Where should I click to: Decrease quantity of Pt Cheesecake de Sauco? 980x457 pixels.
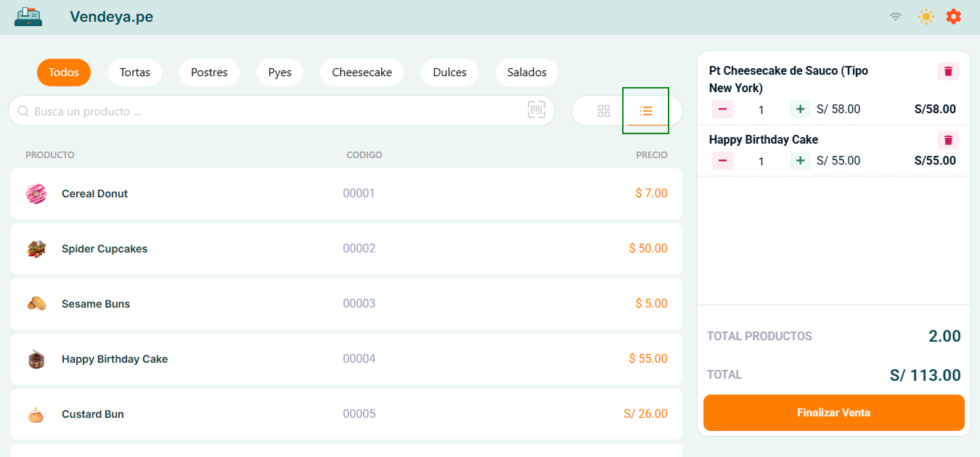click(x=722, y=110)
